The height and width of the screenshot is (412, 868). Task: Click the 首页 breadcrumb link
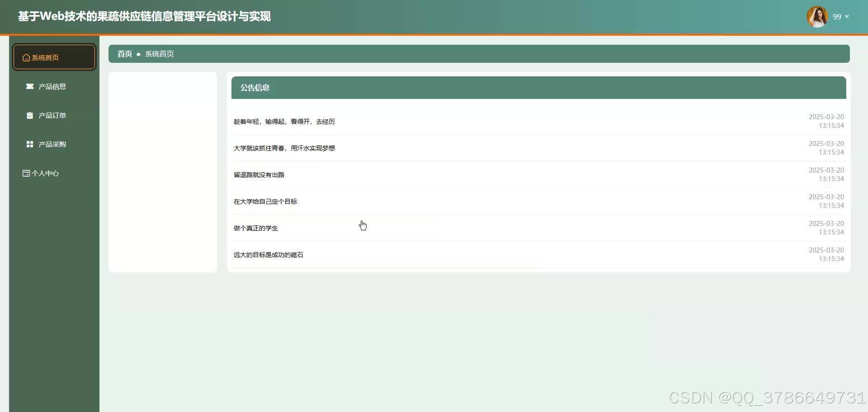point(124,54)
